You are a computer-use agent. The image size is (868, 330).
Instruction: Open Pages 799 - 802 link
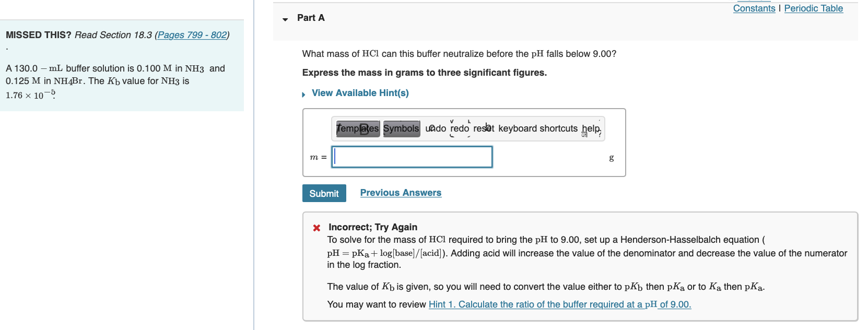[x=192, y=35]
